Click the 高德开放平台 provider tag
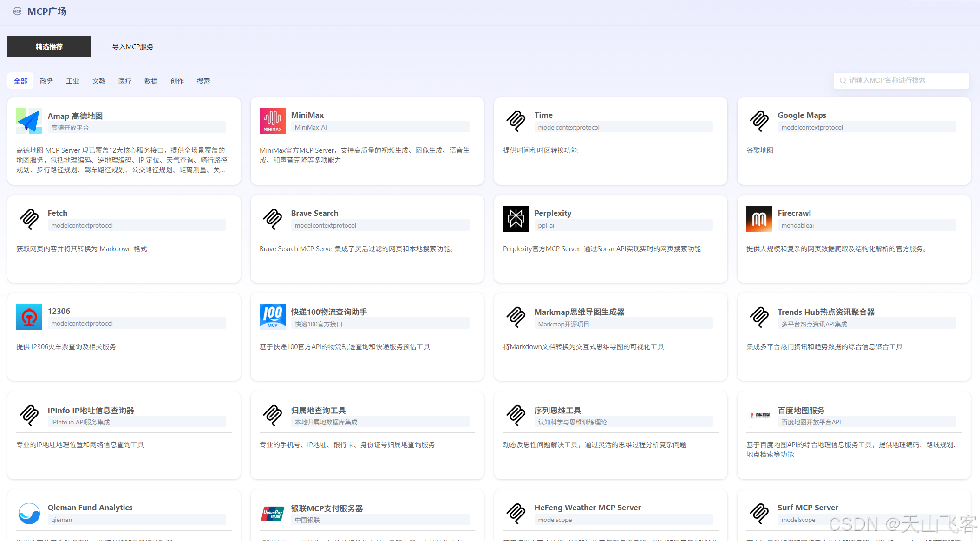Screen dimensions: 980x541 point(137,128)
